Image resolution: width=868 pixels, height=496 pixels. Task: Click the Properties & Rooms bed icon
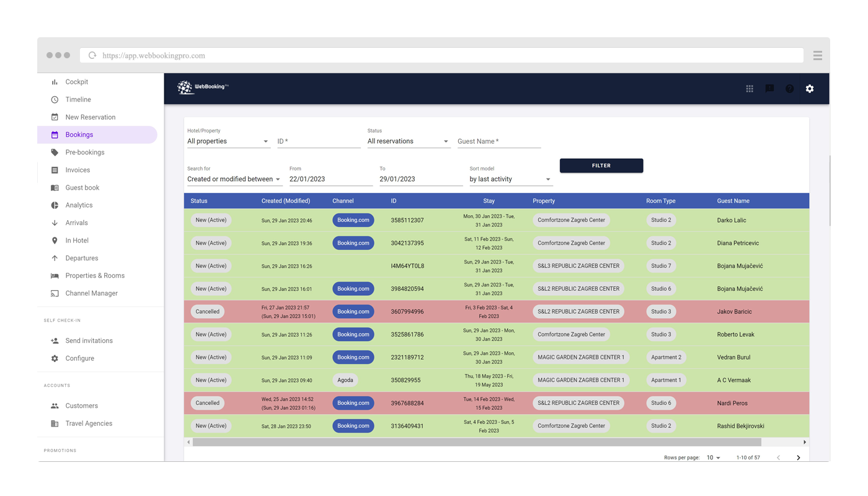(x=55, y=276)
